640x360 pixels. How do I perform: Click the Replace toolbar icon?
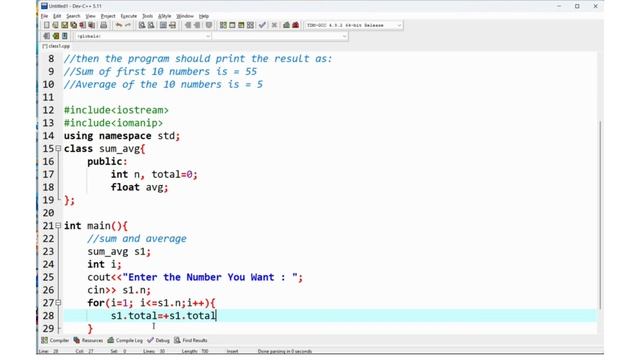tap(151, 25)
